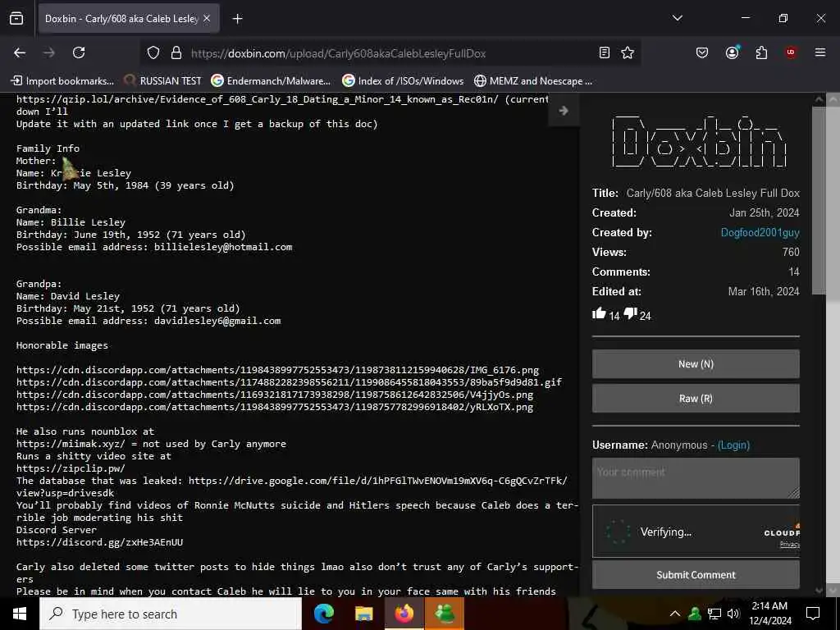
Task: Open the Import bookmarks toolbar item
Action: (x=62, y=81)
